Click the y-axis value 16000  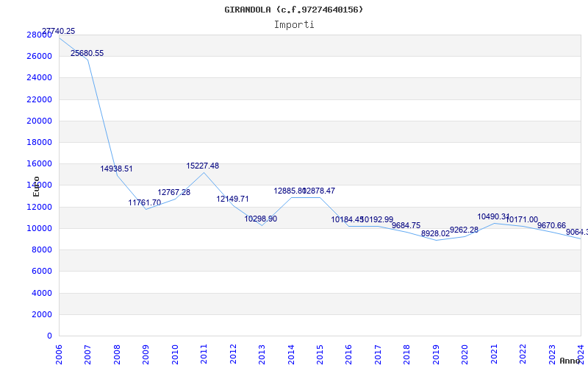(39, 163)
